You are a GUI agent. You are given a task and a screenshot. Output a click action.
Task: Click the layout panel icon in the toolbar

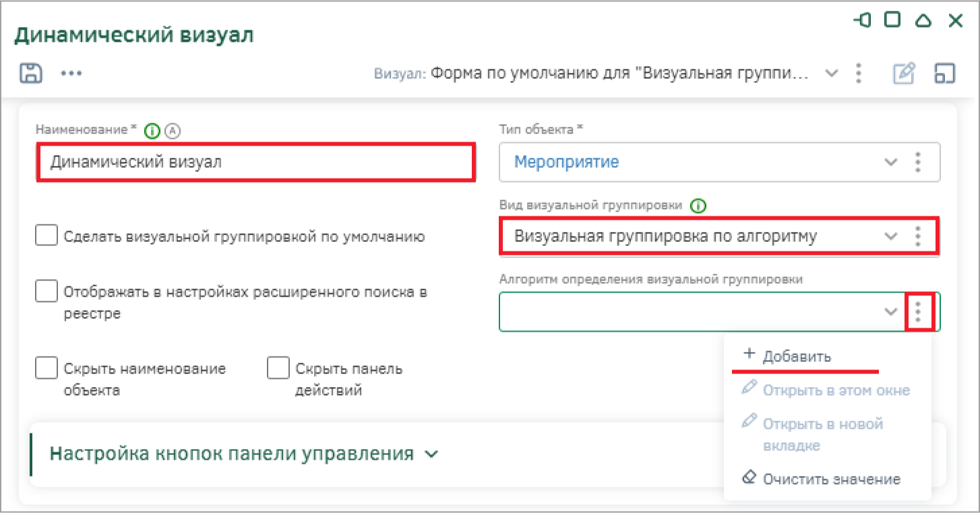pyautogui.click(x=945, y=73)
